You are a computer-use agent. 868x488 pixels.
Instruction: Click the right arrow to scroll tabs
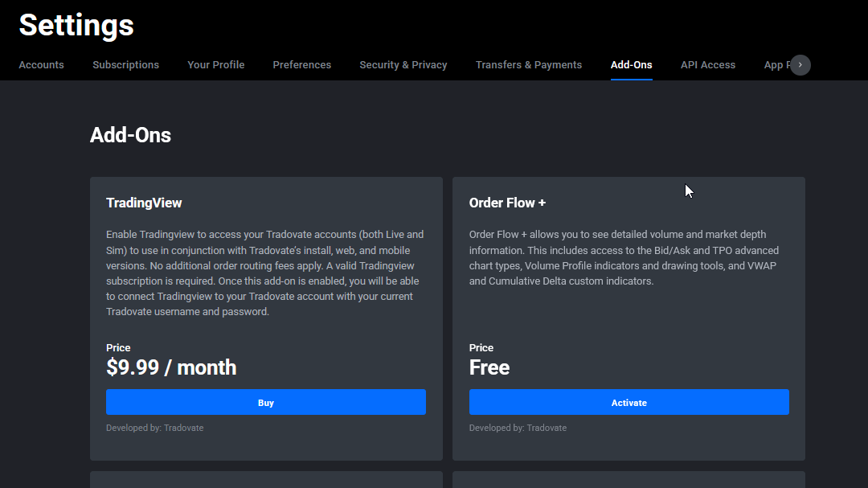pyautogui.click(x=800, y=65)
